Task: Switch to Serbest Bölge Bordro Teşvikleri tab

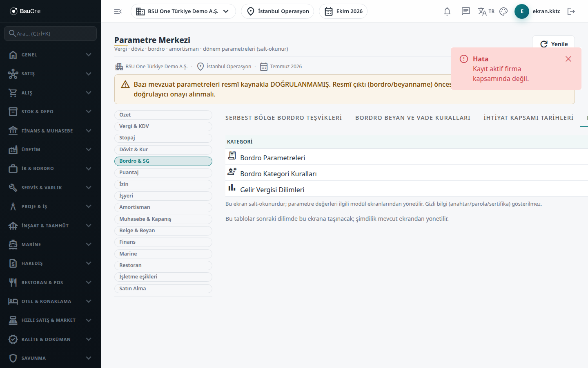Action: [x=283, y=118]
